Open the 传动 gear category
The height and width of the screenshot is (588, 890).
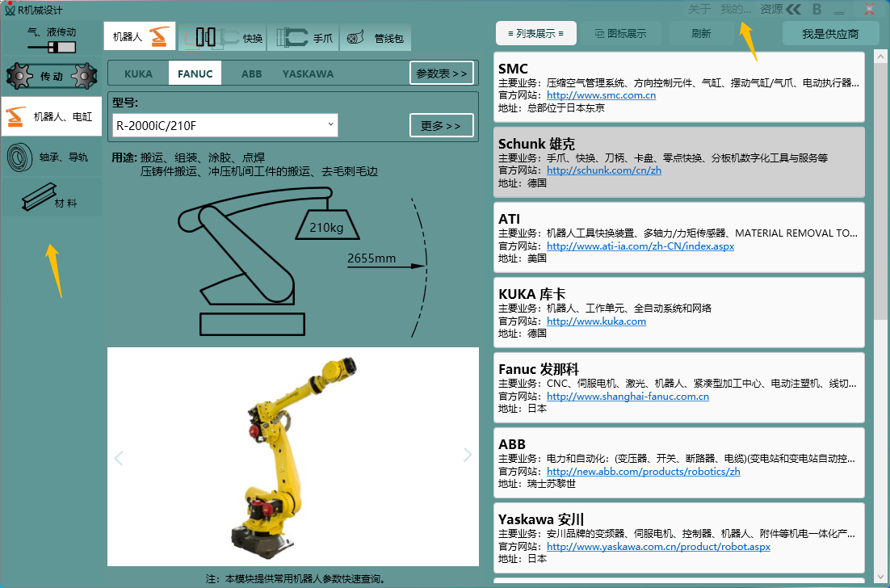point(52,76)
